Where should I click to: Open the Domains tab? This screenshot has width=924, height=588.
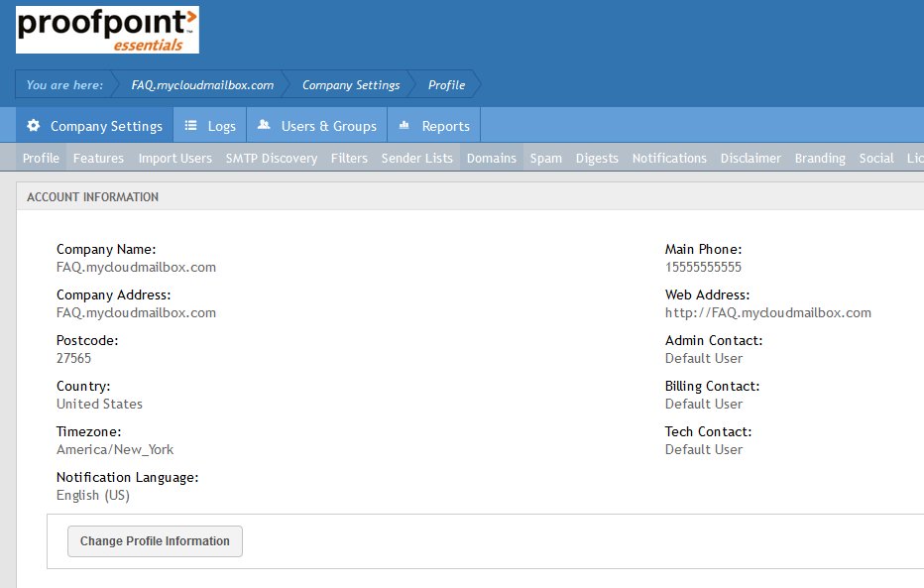coord(491,157)
